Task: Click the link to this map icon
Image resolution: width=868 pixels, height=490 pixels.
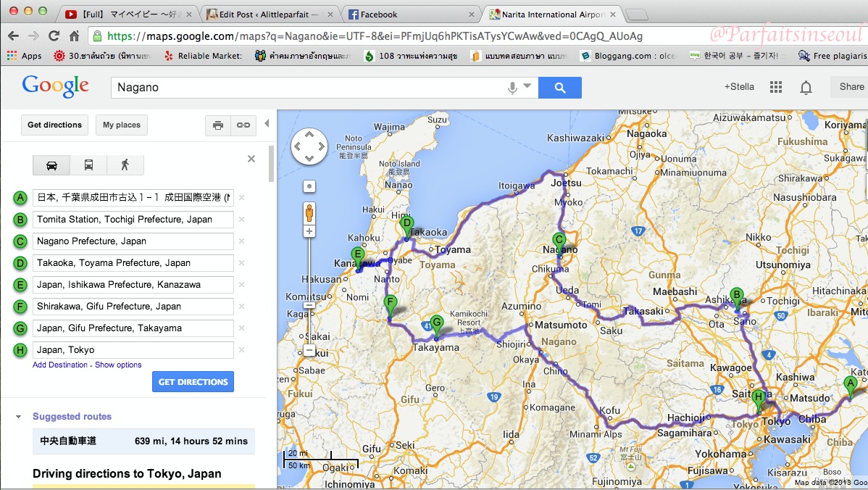Action: [x=243, y=125]
